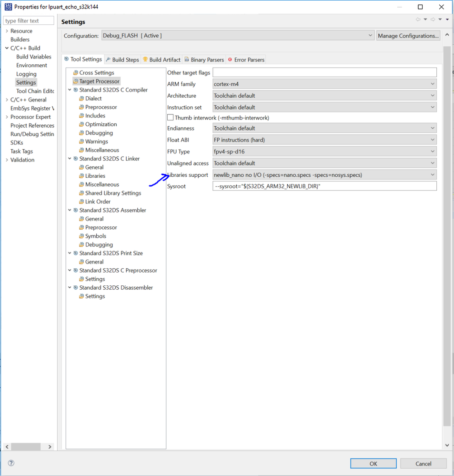Collapse Standard S32DS C Compiler node

pos(70,90)
